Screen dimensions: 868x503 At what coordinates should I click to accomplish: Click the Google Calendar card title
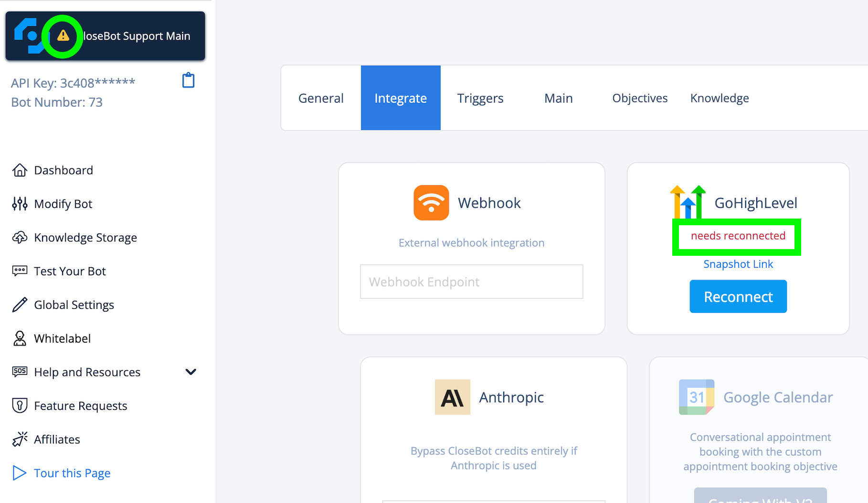(x=778, y=397)
